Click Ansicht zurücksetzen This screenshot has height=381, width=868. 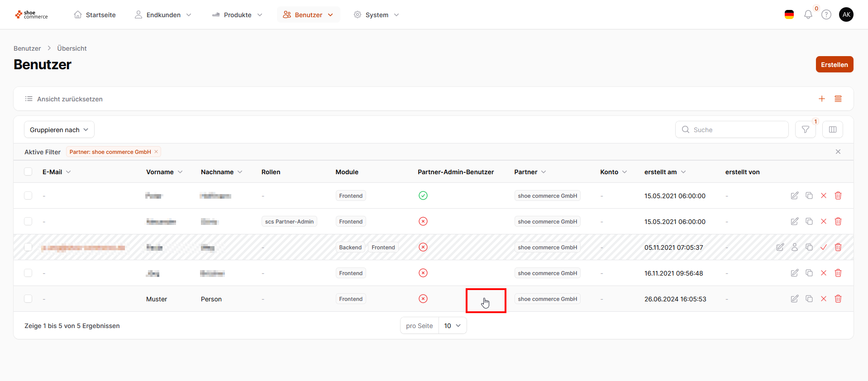point(70,99)
